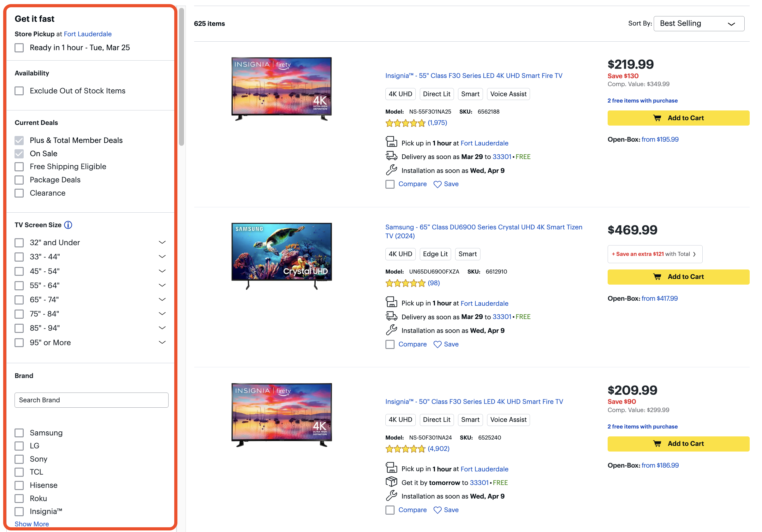
Task: Open Open-Box from $417.99 link
Action: (x=659, y=299)
